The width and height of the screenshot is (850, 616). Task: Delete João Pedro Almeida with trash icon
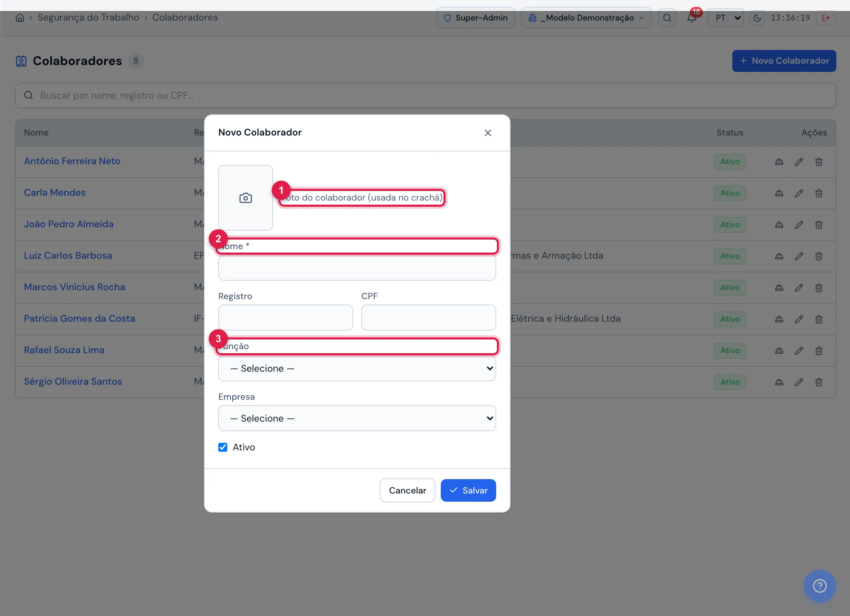click(x=819, y=224)
